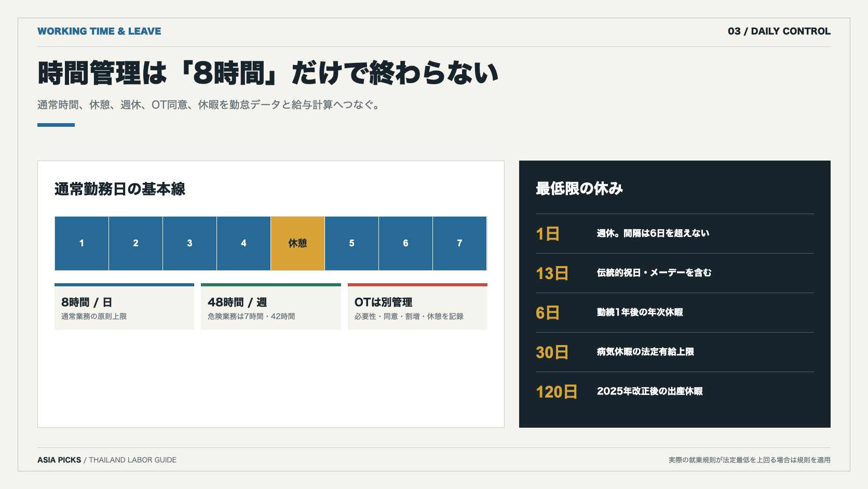Viewport: 868px width, 489px height.
Task: Click the 最低限の休み panel heading
Action: [579, 189]
